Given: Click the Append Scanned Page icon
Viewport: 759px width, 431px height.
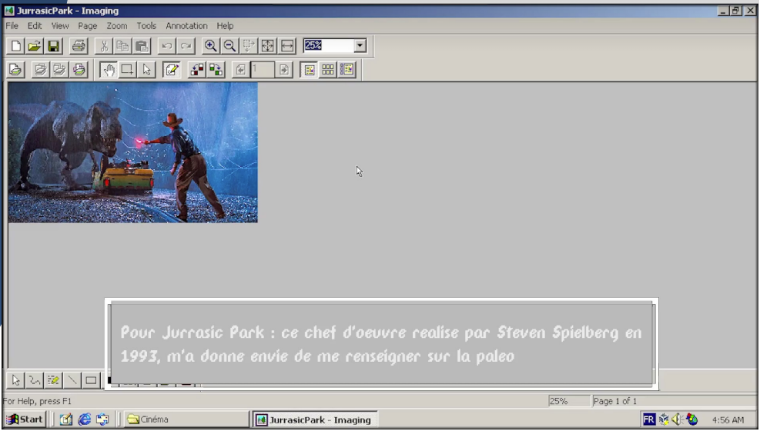Looking at the screenshot, I should 59,70.
